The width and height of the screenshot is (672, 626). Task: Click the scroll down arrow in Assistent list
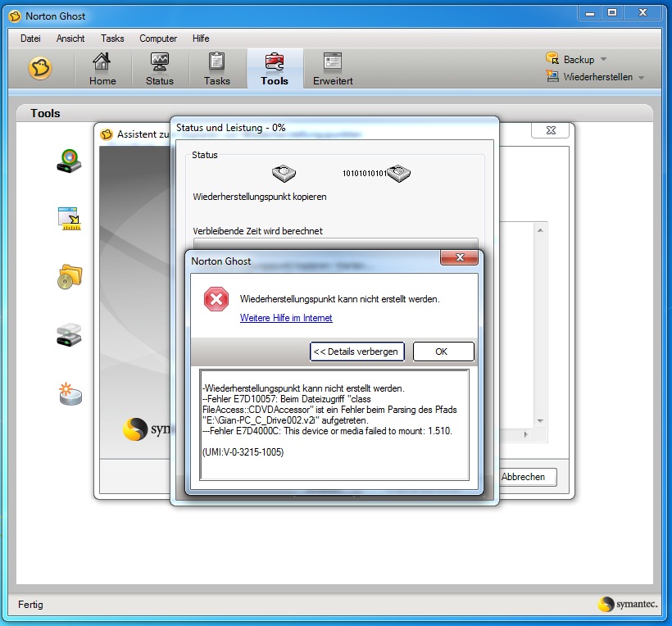click(x=540, y=421)
